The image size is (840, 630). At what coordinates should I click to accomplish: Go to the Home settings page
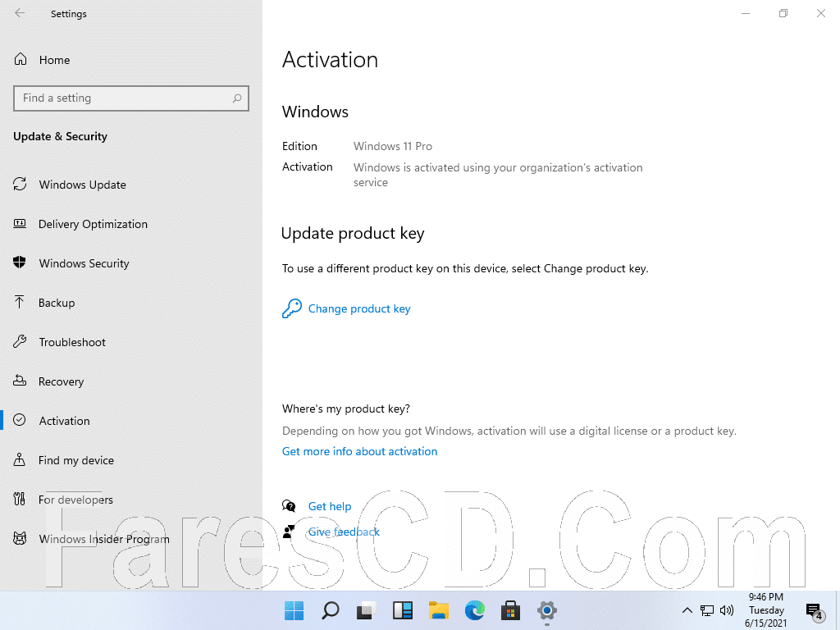[x=55, y=60]
